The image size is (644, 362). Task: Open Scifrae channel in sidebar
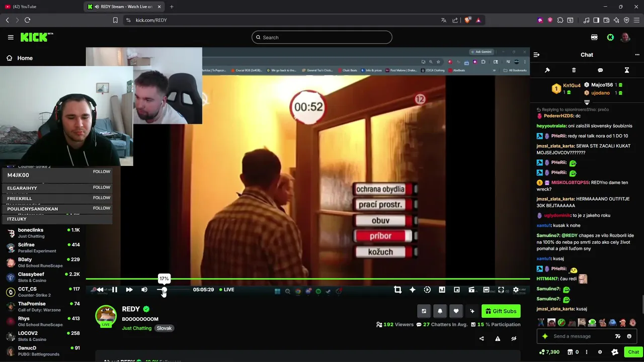click(x=43, y=247)
